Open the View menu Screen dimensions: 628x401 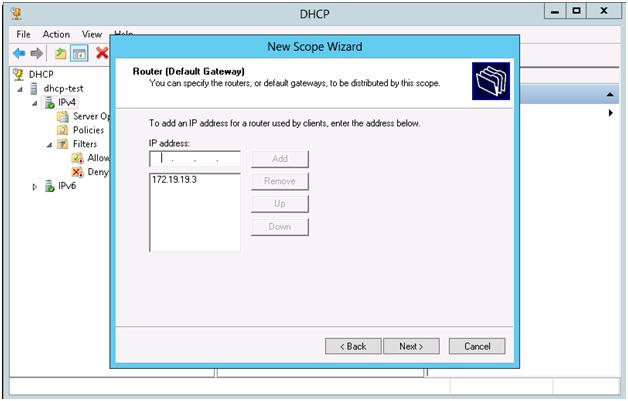pyautogui.click(x=92, y=34)
